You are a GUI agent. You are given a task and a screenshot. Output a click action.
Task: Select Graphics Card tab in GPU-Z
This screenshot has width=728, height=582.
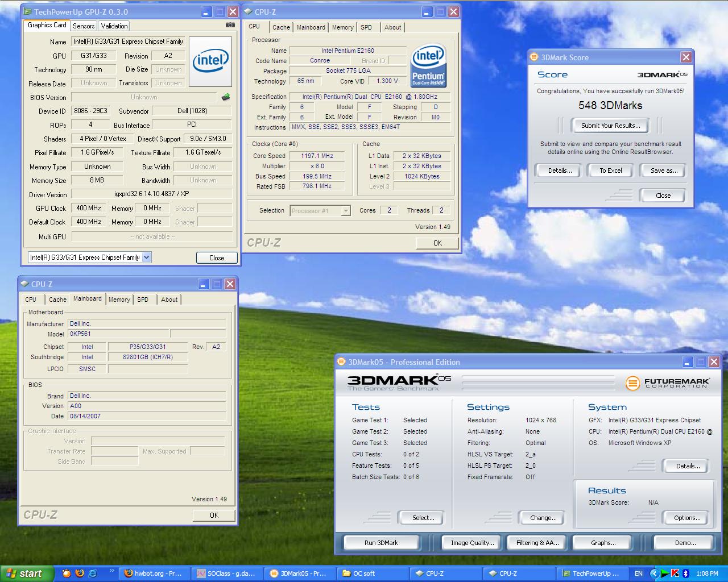[x=47, y=25]
